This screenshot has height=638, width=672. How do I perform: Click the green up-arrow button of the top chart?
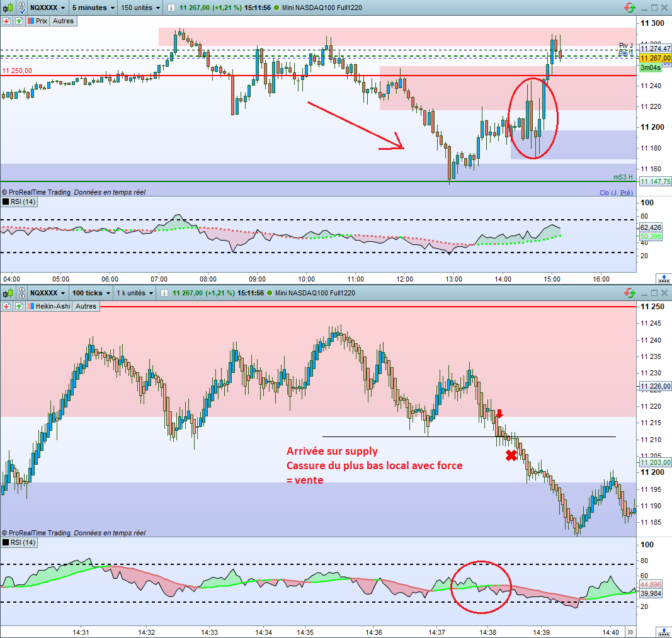pyautogui.click(x=19, y=21)
